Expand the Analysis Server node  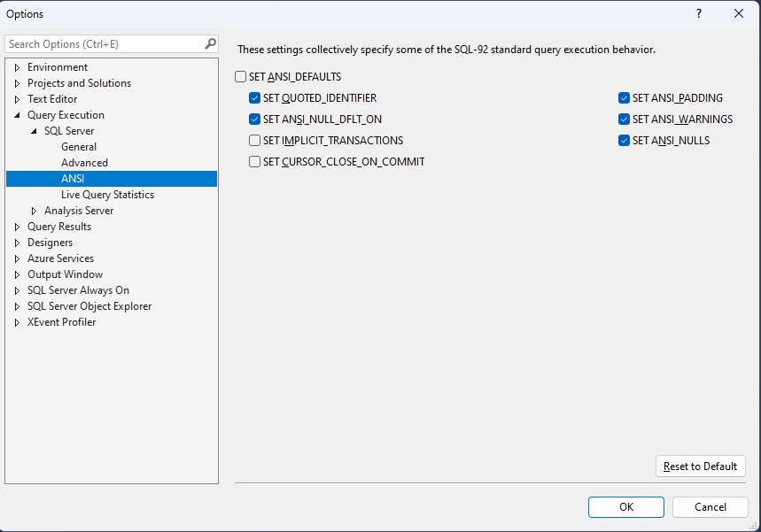tap(34, 211)
